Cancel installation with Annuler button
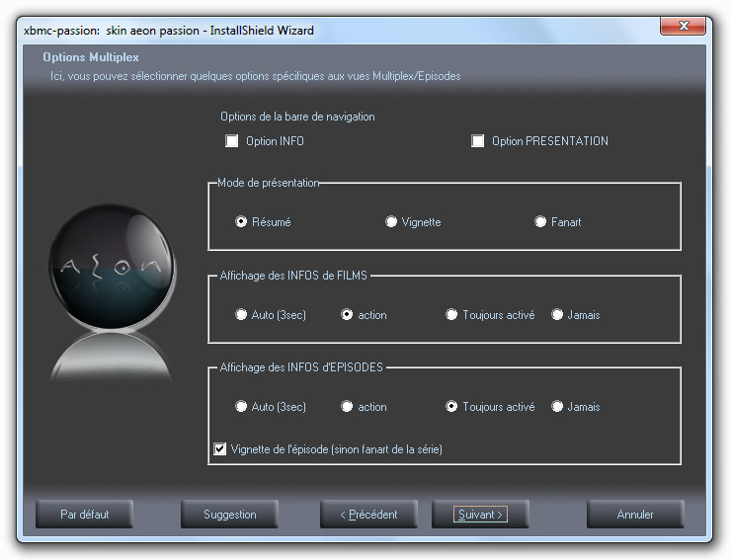The width and height of the screenshot is (731, 560). [x=635, y=515]
